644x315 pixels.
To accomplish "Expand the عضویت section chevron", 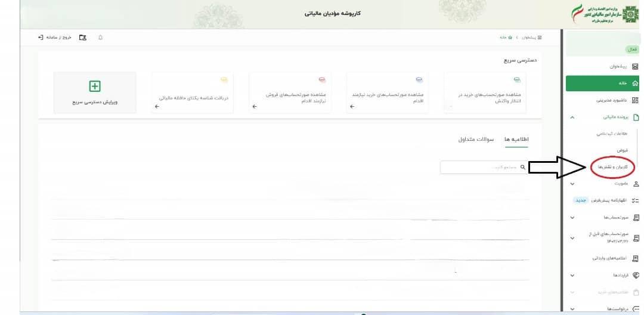I will click(572, 184).
